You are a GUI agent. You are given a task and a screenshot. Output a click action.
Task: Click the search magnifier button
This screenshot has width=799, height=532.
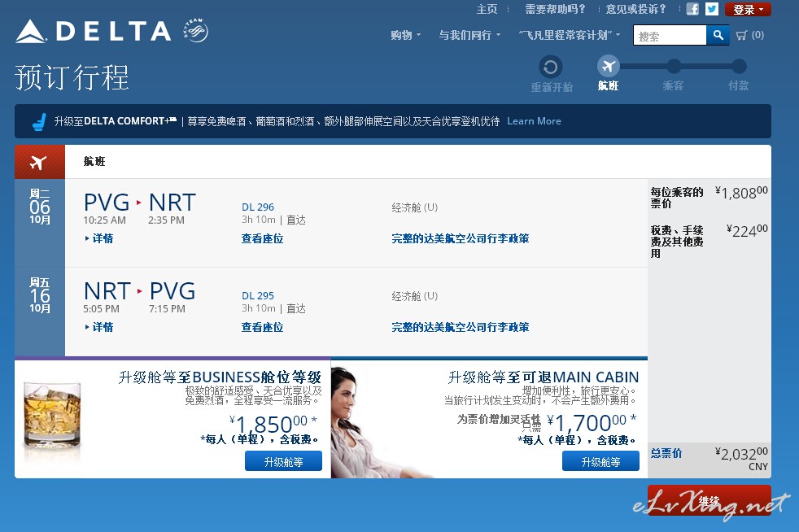pos(718,35)
